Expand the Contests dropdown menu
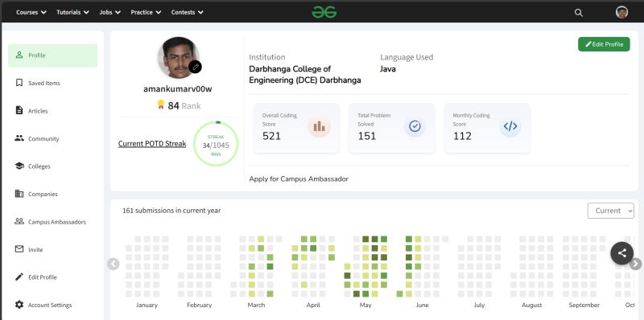644x320 pixels. [x=188, y=12]
